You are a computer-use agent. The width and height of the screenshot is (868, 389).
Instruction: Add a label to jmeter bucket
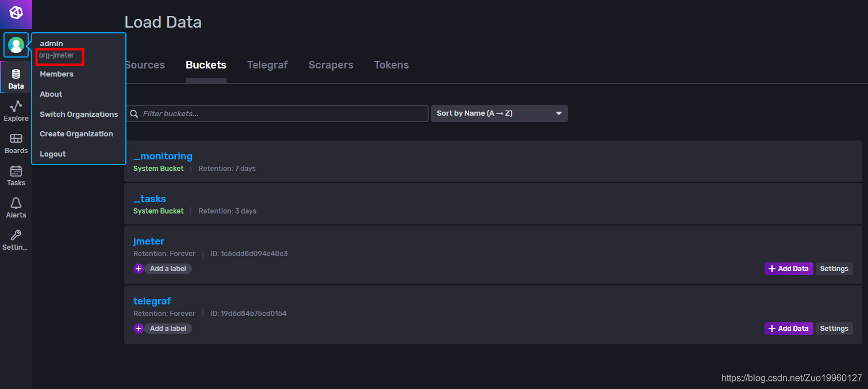pos(168,269)
